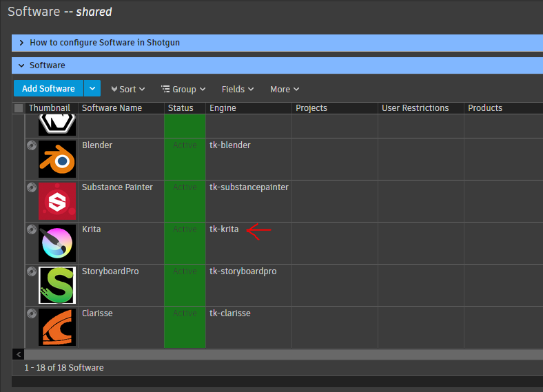Click the tk-substancepainter engine cell
This screenshot has height=392, width=543.
(249, 201)
